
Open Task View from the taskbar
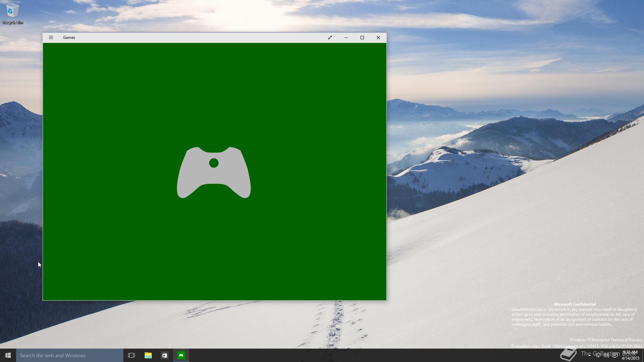coord(131,355)
